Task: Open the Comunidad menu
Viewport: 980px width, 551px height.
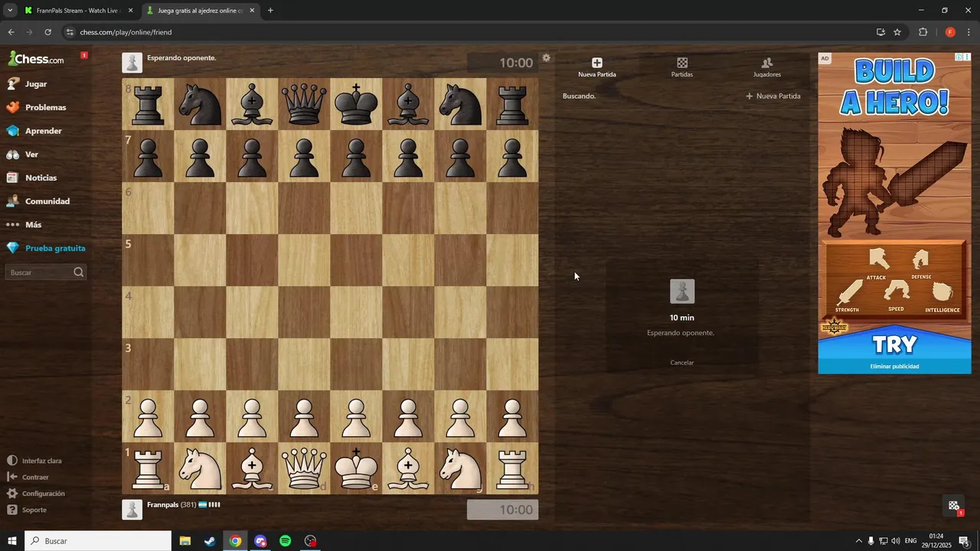Action: (47, 201)
